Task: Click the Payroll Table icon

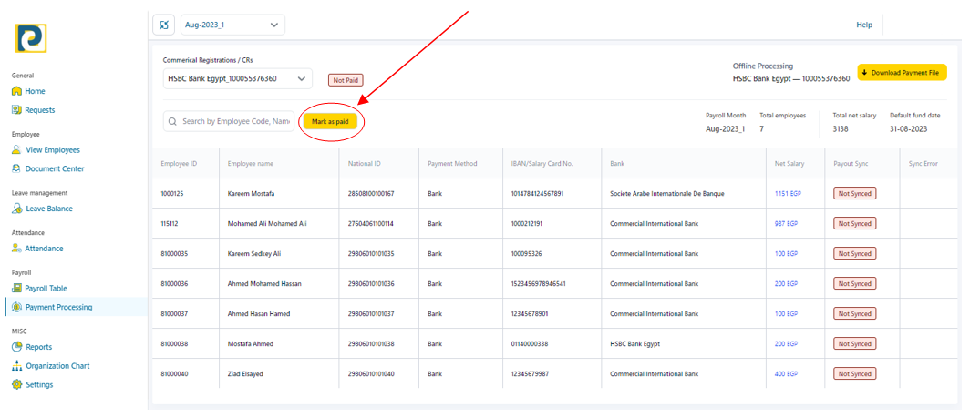Action: (16, 289)
